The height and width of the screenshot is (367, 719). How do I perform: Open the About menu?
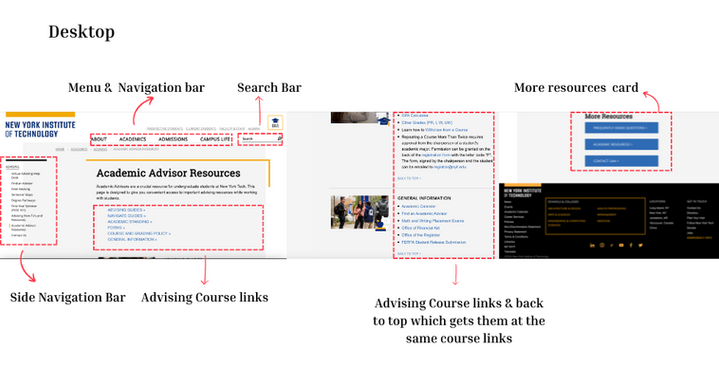point(99,139)
